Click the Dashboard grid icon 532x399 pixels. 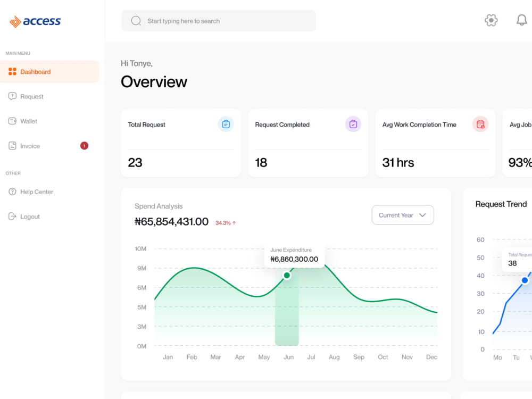point(12,72)
